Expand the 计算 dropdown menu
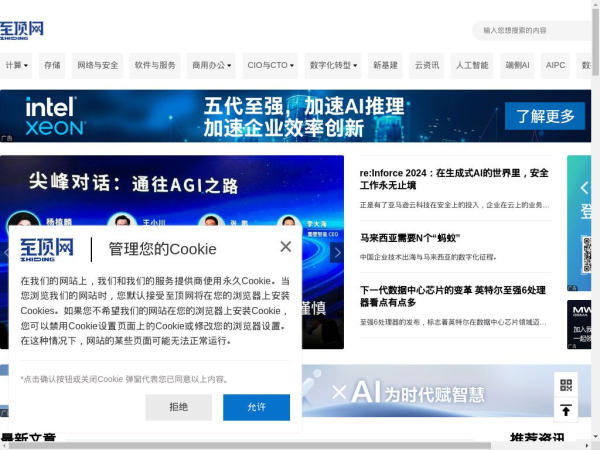Image resolution: width=600 pixels, height=450 pixels. [x=16, y=65]
